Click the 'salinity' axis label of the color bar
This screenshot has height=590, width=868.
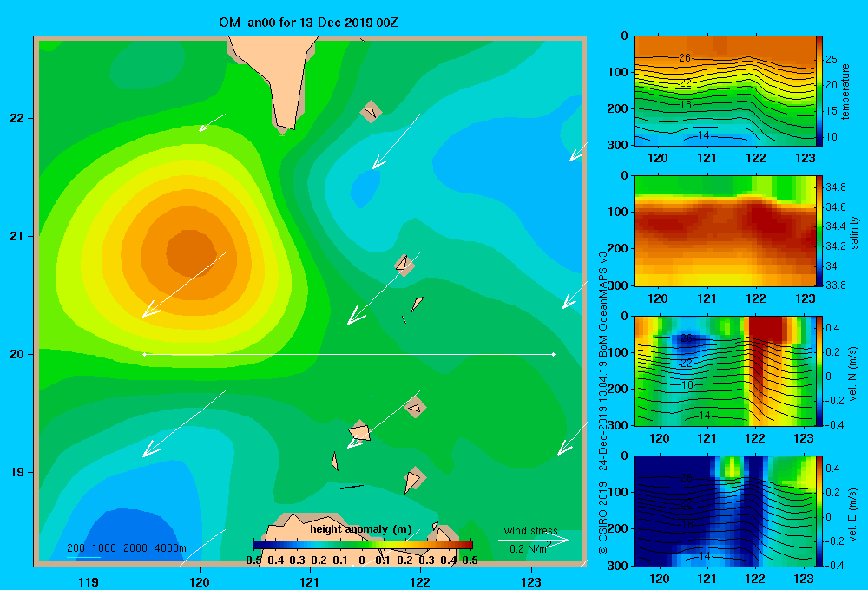[x=855, y=233]
